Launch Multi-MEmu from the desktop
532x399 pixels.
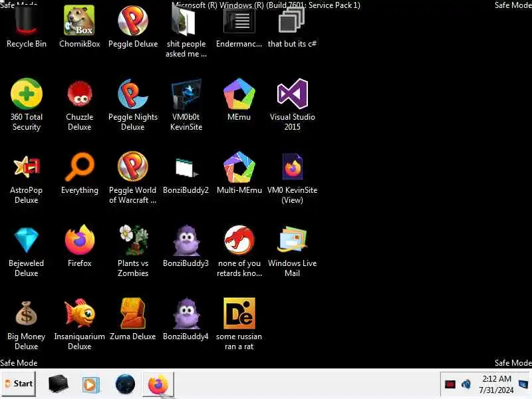239,167
